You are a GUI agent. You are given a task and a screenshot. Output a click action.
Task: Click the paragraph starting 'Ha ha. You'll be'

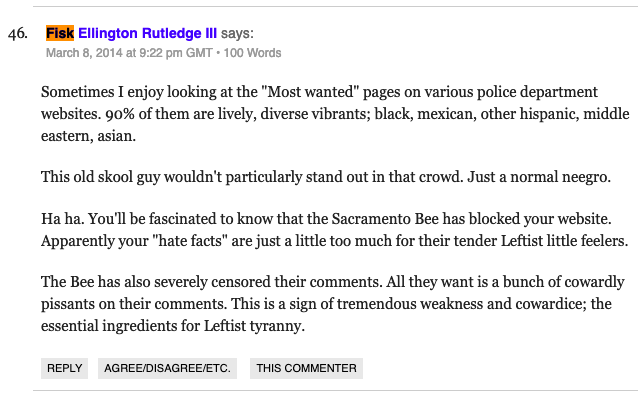(335, 230)
